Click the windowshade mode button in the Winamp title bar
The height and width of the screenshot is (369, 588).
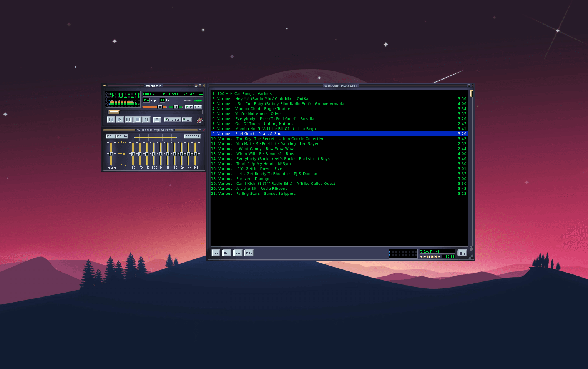coord(200,86)
